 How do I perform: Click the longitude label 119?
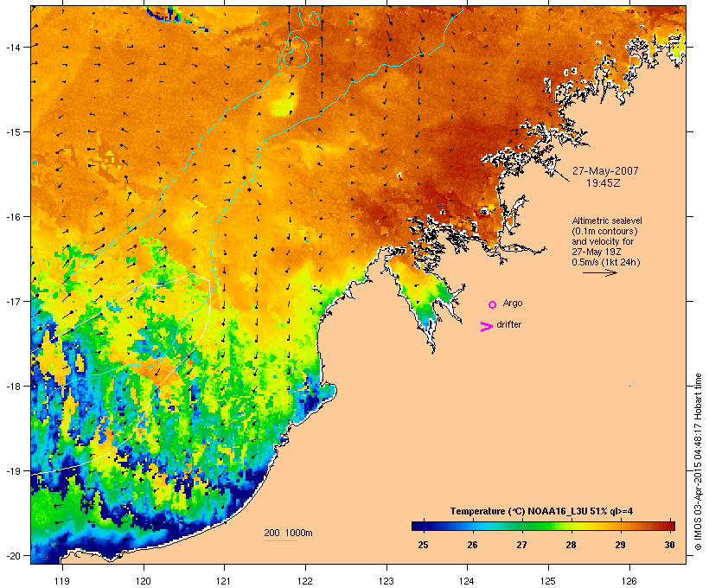(x=62, y=581)
